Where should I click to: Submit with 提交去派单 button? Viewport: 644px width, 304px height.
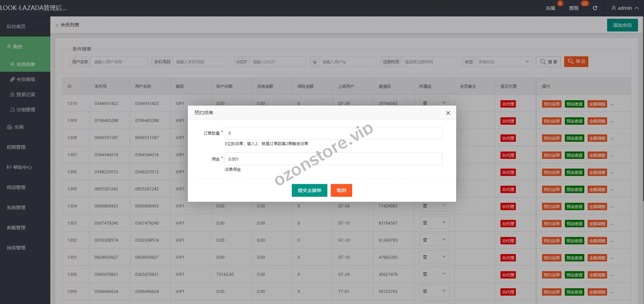click(309, 190)
